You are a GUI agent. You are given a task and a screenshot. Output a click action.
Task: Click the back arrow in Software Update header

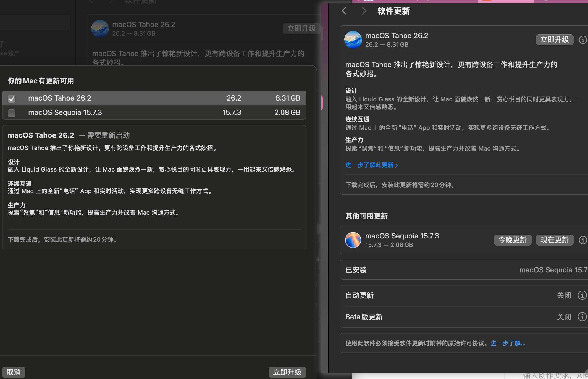[344, 11]
